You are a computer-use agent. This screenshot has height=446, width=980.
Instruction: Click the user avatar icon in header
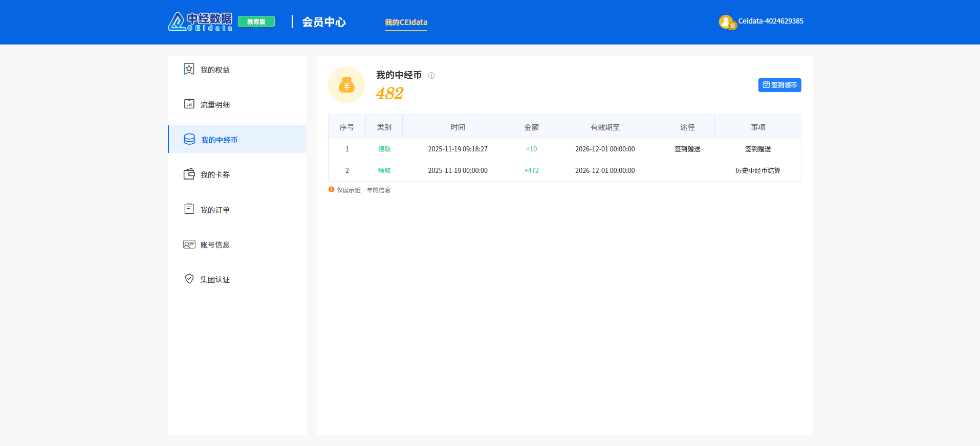point(726,21)
